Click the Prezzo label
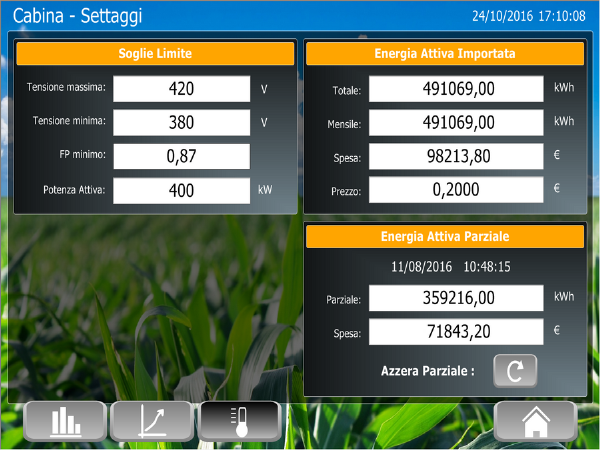Viewport: 600px width, 450px height. pyautogui.click(x=346, y=191)
